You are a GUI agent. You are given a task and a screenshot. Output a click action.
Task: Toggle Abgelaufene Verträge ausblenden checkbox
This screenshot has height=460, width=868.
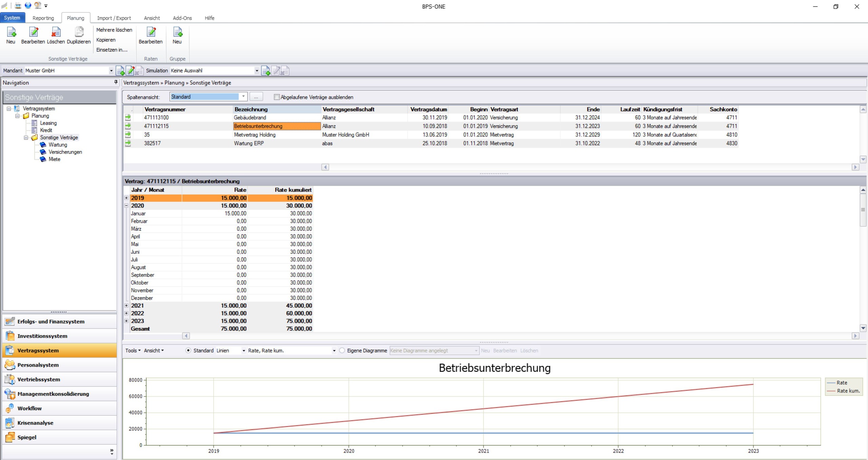pos(277,97)
